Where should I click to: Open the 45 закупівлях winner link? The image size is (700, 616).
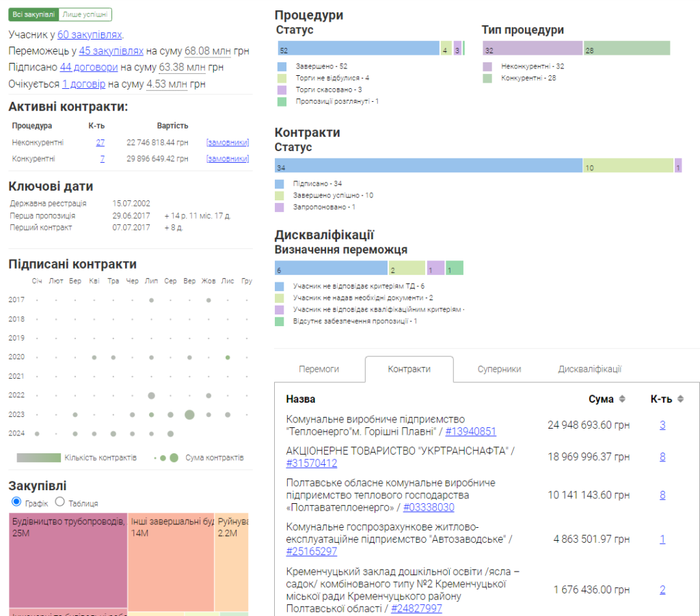[111, 51]
